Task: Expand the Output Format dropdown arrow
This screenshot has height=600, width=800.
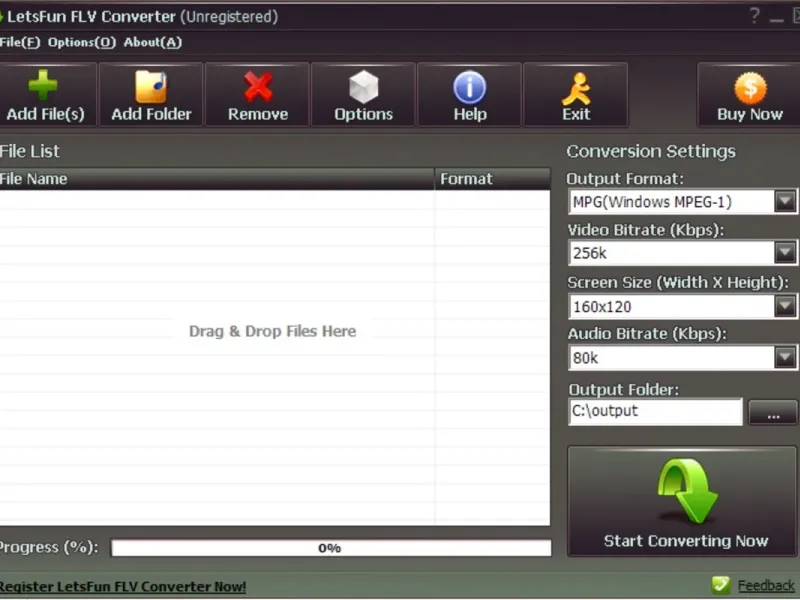Action: [785, 201]
